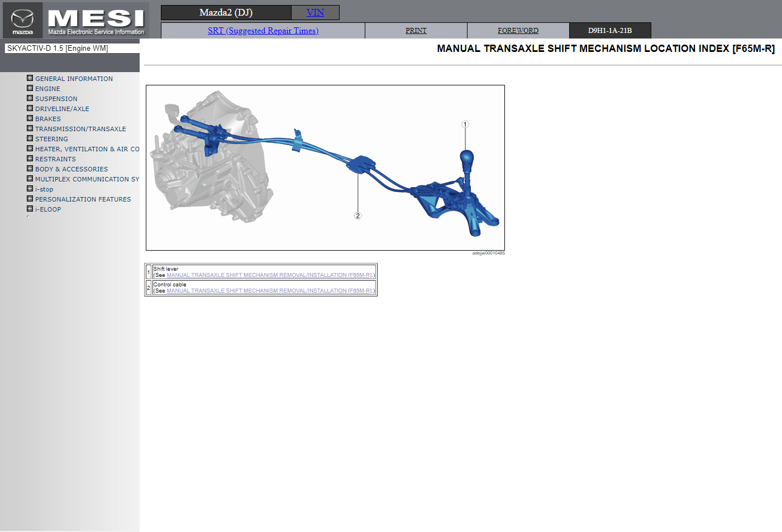Open Shift lever removal/installation link
This screenshot has height=532, width=782.
pos(270,275)
